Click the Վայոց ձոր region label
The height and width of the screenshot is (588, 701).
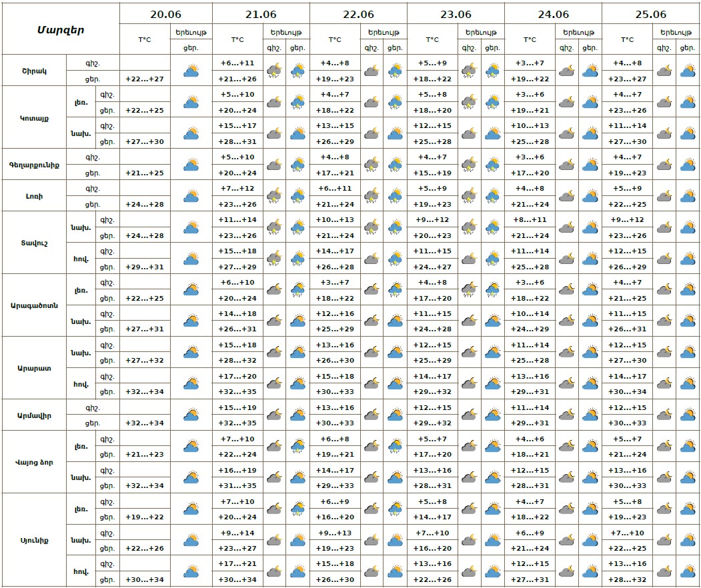[x=34, y=462]
